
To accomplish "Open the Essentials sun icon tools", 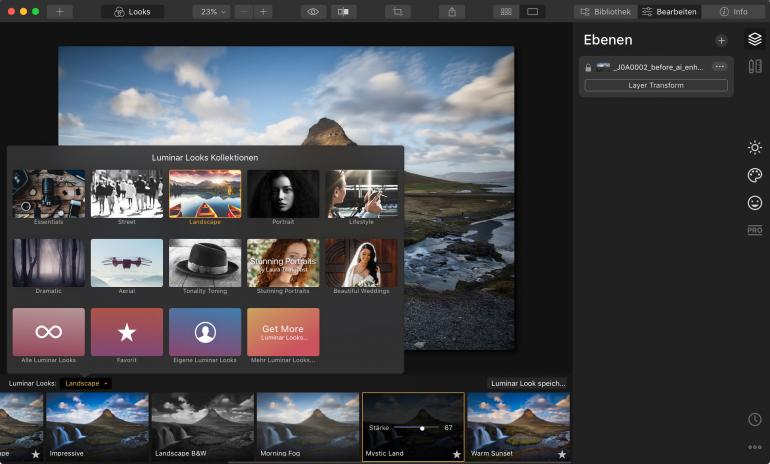I will (x=755, y=148).
